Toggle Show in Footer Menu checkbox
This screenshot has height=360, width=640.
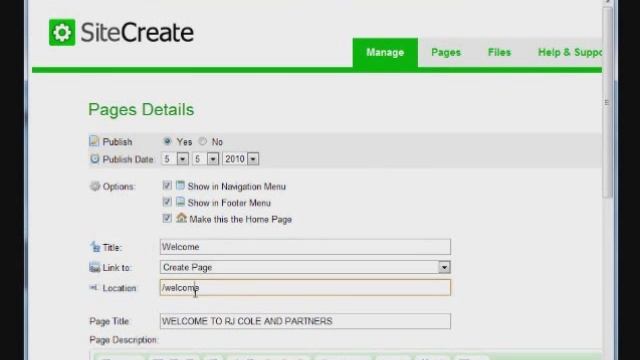click(x=167, y=202)
